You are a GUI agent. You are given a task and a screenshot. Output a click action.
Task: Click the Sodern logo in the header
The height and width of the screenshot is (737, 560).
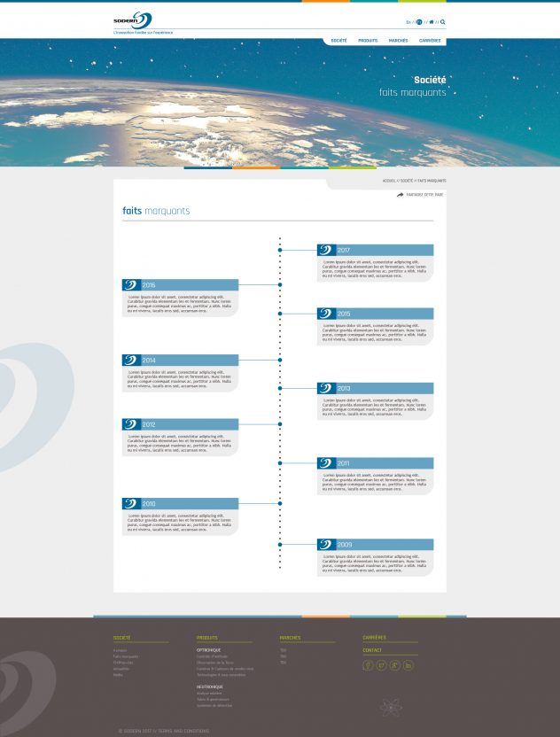coord(133,20)
